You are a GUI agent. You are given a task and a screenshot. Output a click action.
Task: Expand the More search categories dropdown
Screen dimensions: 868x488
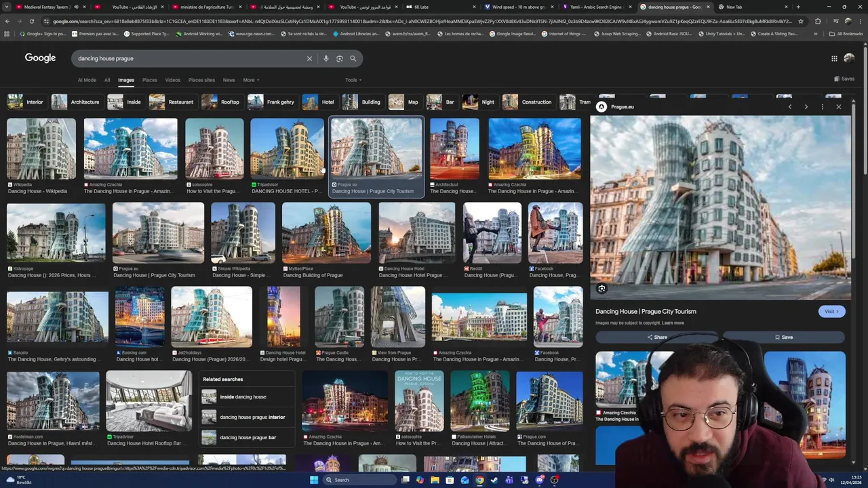click(251, 80)
